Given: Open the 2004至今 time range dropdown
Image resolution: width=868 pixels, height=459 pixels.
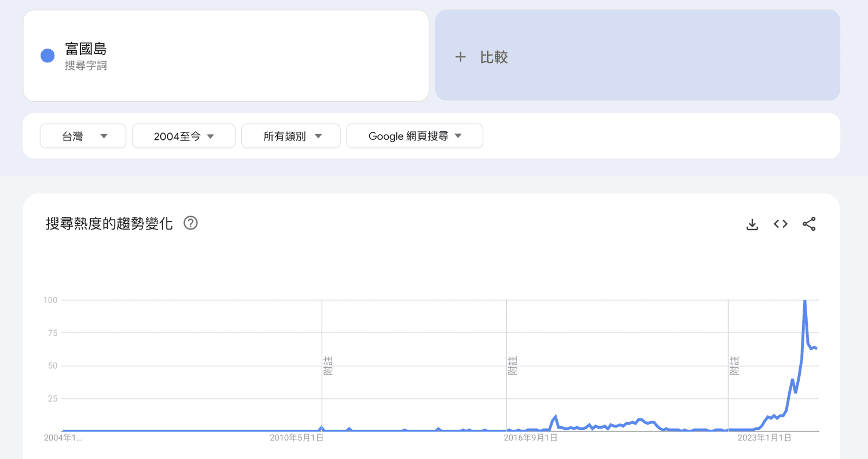Looking at the screenshot, I should [183, 136].
